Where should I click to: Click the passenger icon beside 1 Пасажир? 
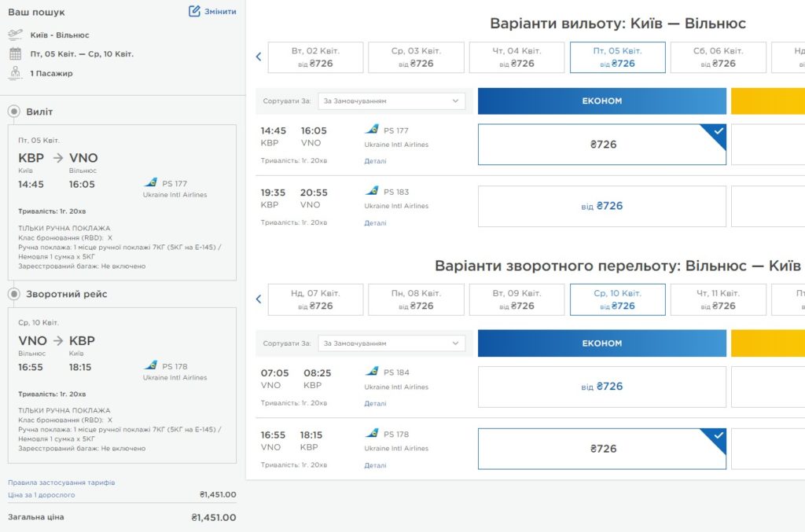point(16,73)
